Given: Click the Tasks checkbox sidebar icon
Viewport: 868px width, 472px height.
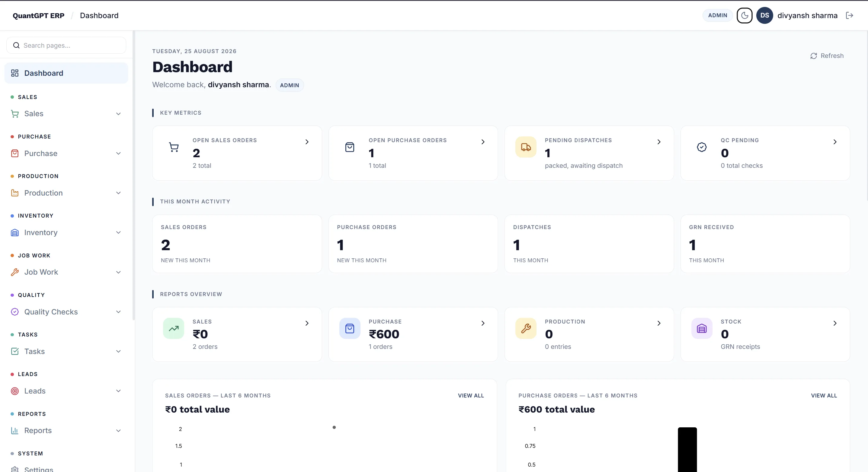Looking at the screenshot, I should [15, 351].
